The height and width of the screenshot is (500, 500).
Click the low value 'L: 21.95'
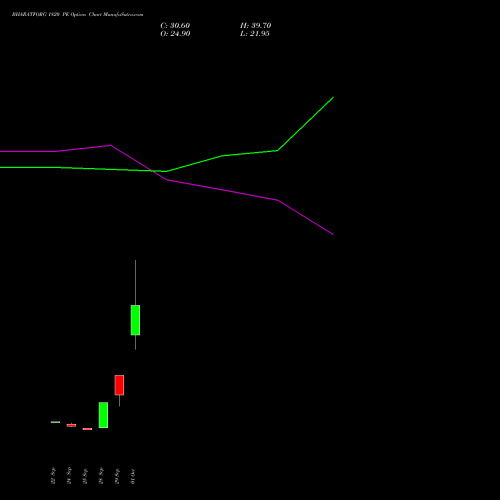255,34
